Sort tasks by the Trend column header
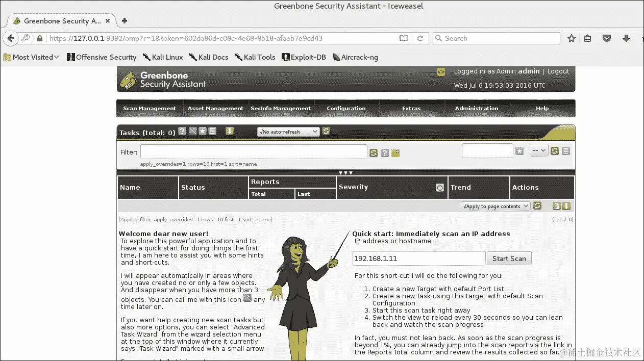This screenshot has width=644, height=361. click(x=461, y=187)
